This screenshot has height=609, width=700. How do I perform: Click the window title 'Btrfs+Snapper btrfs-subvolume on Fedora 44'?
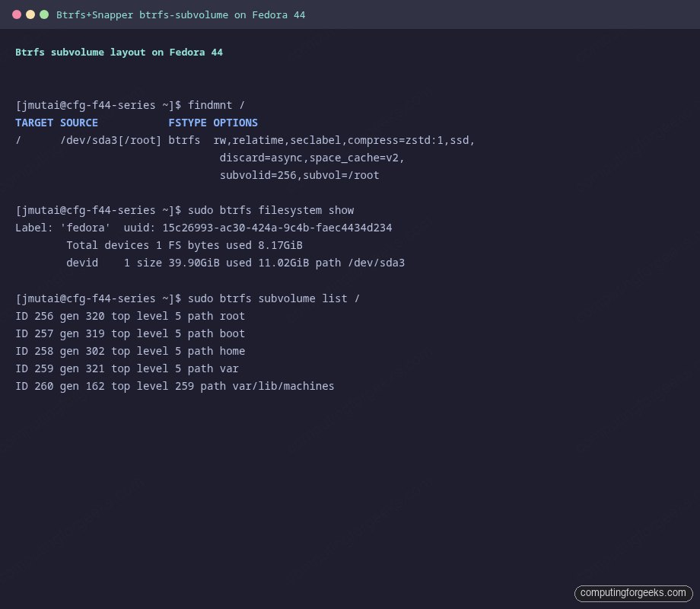click(x=181, y=15)
